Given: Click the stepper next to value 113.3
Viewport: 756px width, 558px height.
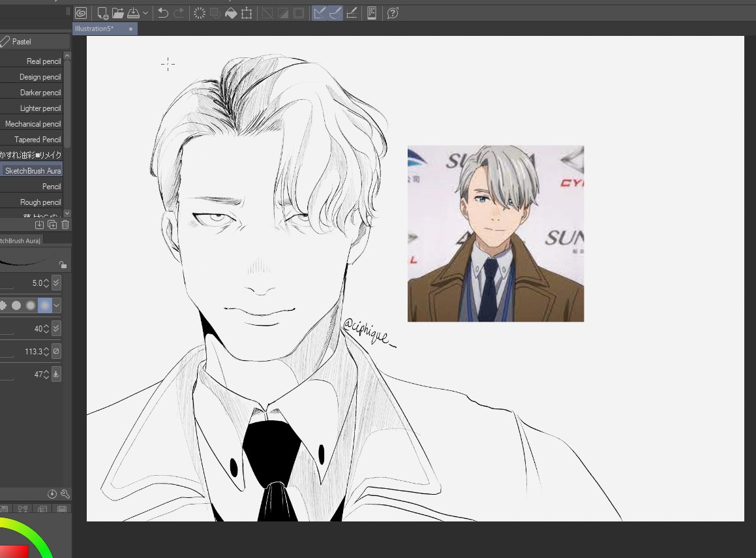Looking at the screenshot, I should pos(46,352).
